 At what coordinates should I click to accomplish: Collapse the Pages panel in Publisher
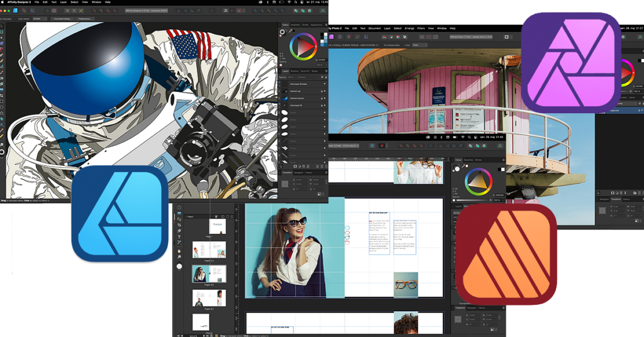[186, 217]
